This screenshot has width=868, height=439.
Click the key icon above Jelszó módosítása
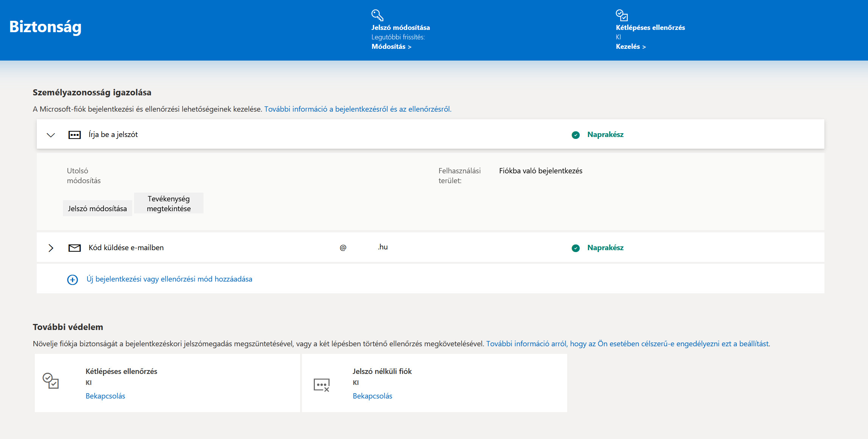377,15
